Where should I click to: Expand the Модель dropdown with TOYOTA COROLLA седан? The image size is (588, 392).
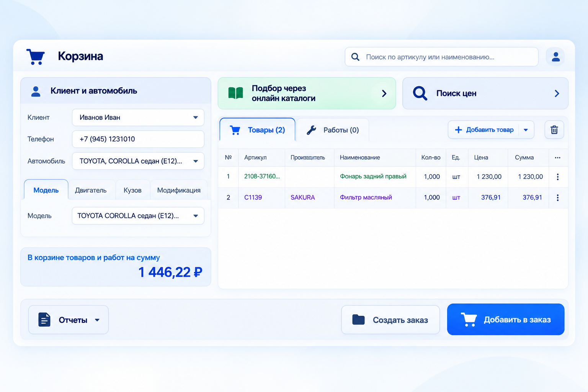[x=196, y=216]
